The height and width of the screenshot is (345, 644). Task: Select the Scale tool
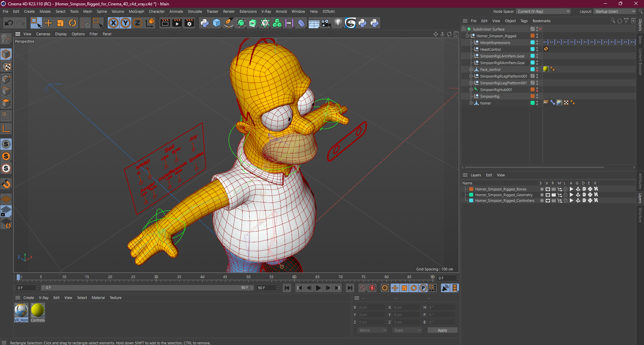pyautogui.click(x=60, y=23)
